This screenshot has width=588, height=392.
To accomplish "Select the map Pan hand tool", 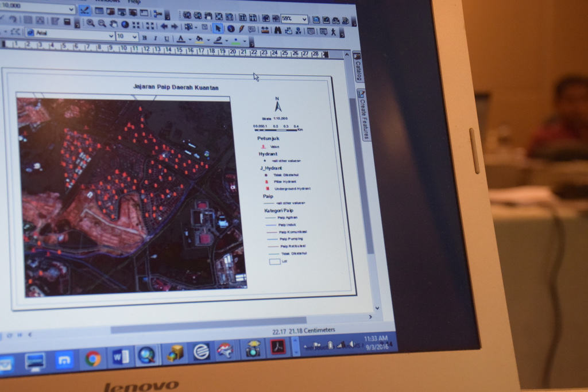I will tap(113, 24).
